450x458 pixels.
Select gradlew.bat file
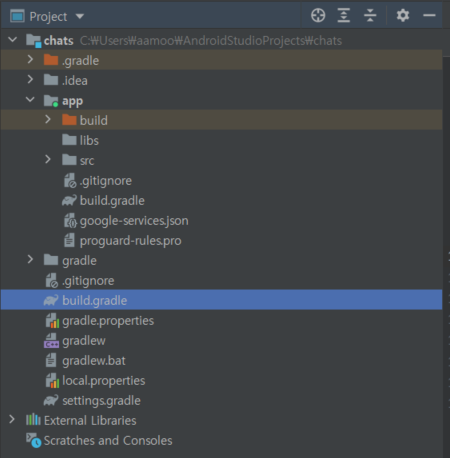[94, 361]
